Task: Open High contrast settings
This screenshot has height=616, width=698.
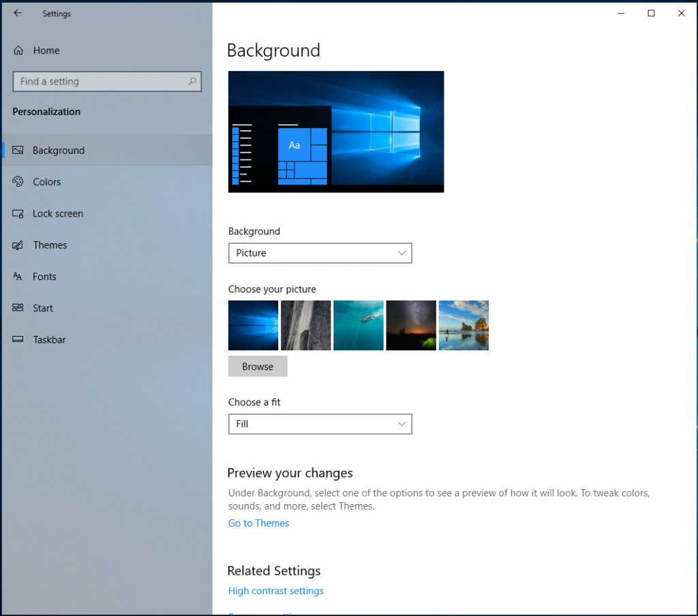Action: coord(275,591)
